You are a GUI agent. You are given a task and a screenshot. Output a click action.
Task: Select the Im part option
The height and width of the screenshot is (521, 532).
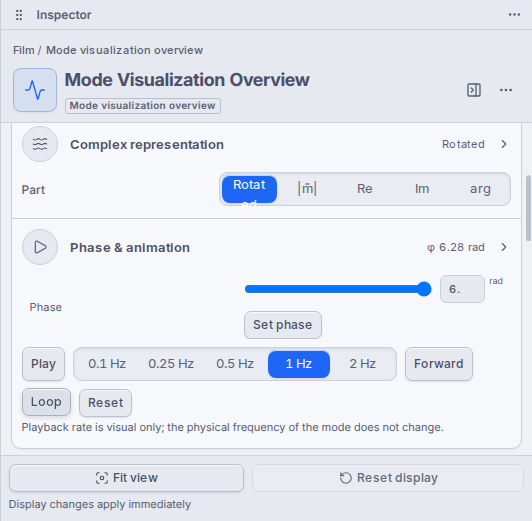(422, 189)
